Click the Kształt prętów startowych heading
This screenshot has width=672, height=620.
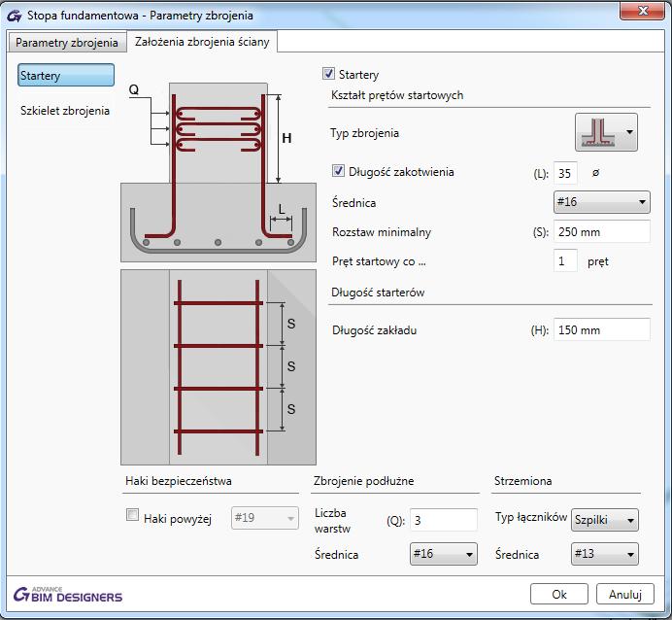397,95
